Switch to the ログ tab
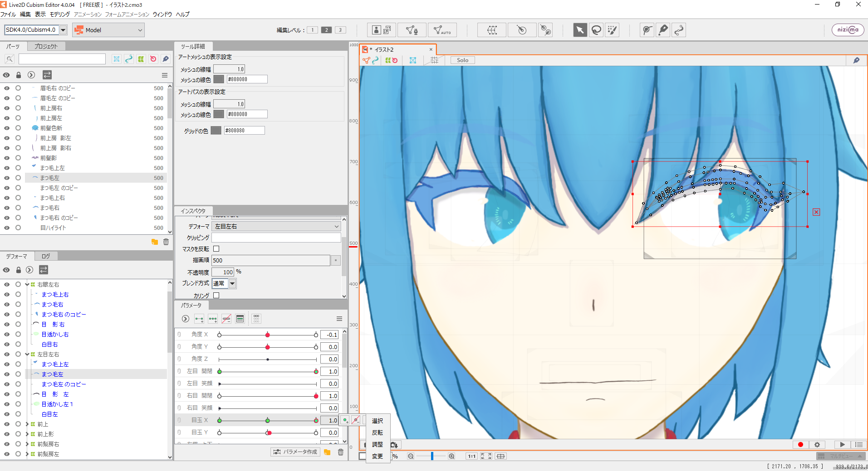 point(46,256)
